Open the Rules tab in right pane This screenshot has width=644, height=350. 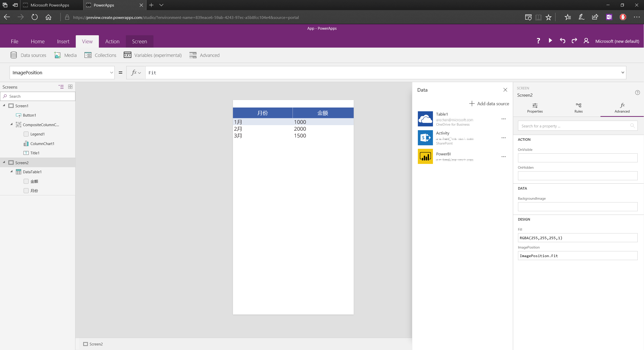coord(578,108)
